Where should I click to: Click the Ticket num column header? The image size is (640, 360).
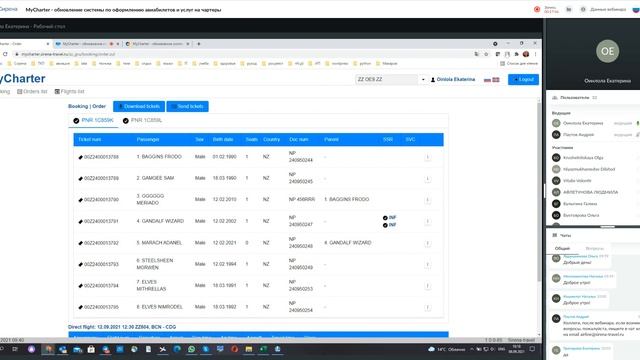coord(90,140)
